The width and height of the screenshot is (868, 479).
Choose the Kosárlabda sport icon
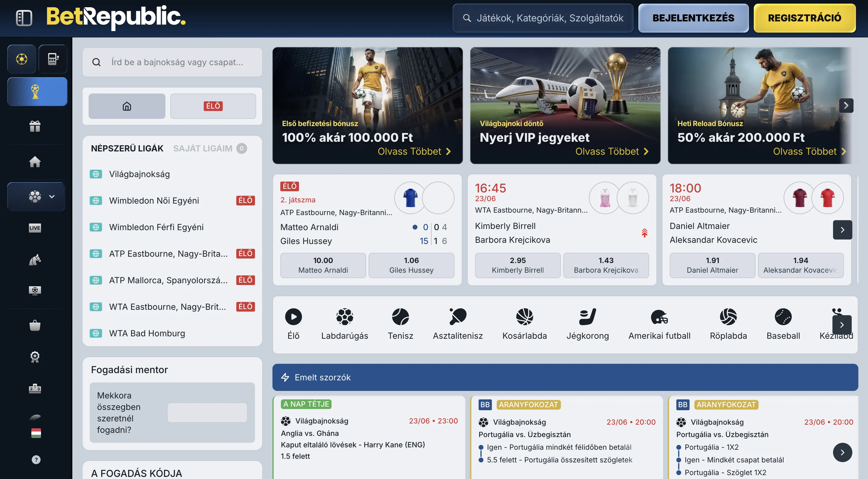click(524, 317)
